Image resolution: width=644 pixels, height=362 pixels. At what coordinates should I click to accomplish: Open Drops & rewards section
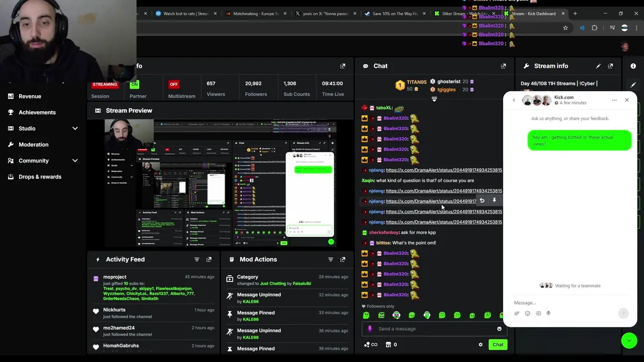(40, 176)
